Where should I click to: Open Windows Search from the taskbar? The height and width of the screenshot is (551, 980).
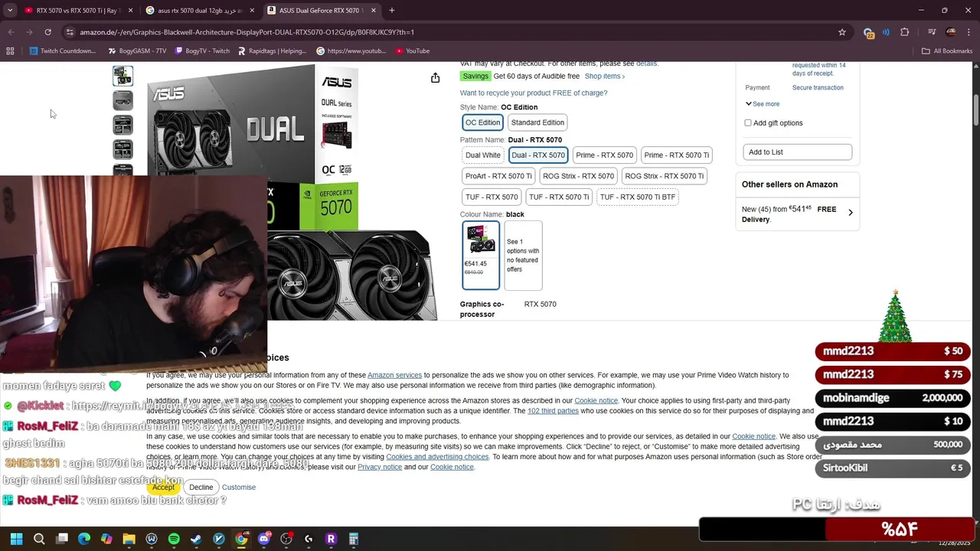pyautogui.click(x=39, y=539)
